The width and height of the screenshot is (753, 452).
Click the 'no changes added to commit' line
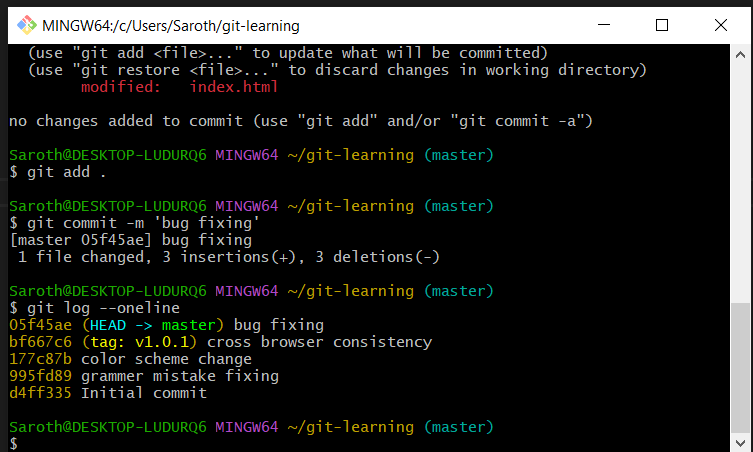click(x=301, y=121)
